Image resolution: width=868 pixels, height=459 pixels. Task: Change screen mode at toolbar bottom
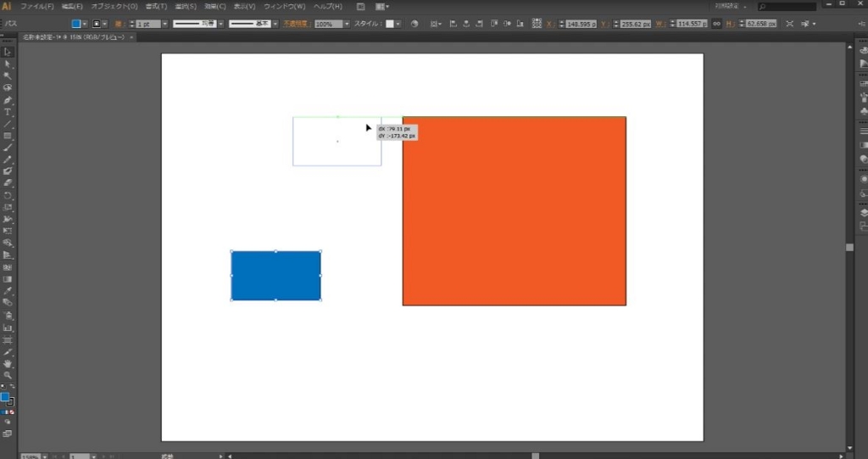tap(8, 434)
